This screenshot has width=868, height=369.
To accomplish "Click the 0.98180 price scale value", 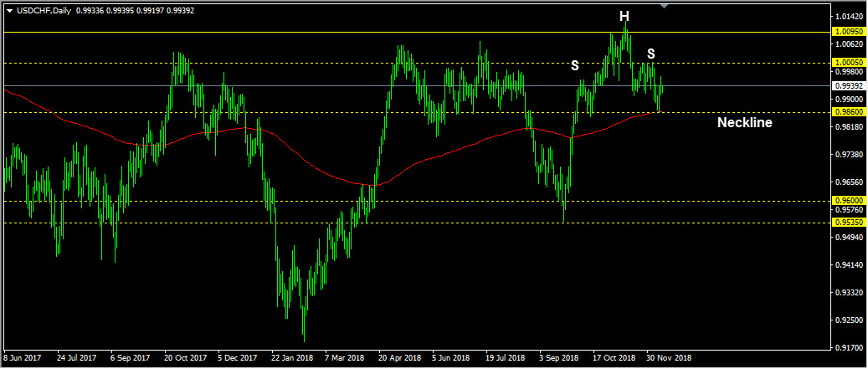I will pos(850,127).
